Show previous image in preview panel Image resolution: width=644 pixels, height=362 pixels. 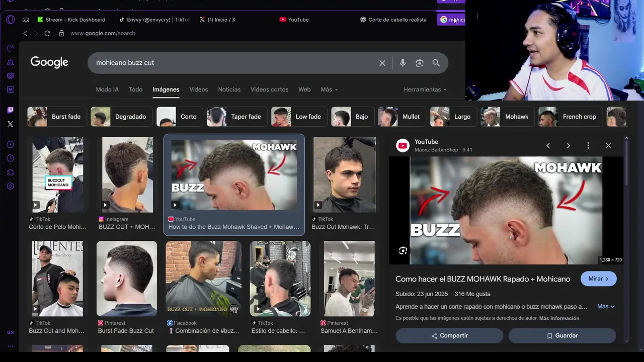[x=548, y=146]
